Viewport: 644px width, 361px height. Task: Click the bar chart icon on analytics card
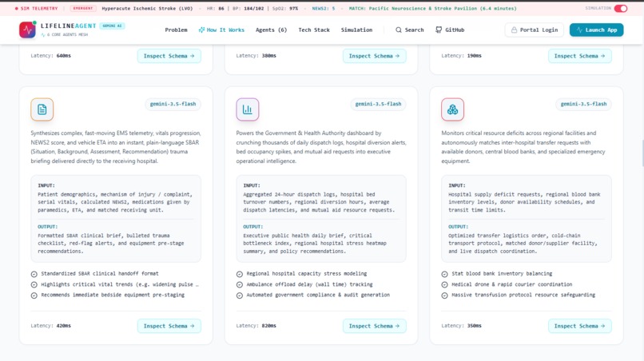tap(247, 109)
